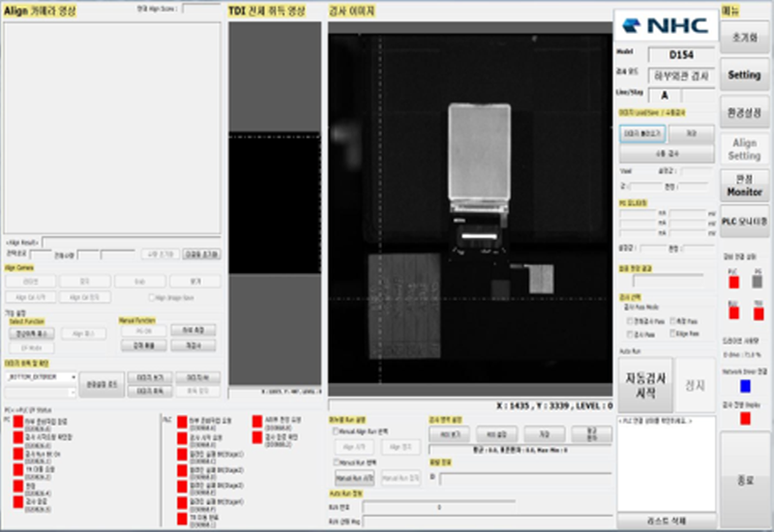
Task: Click the NHC logo
Action: 666,25
